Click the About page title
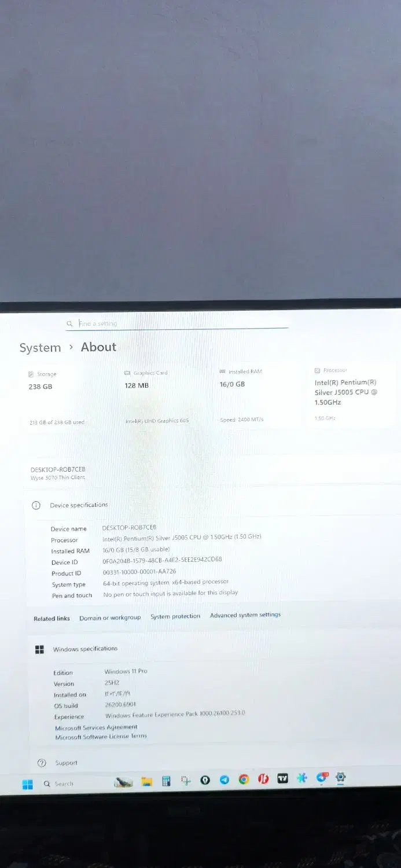The height and width of the screenshot is (868, 401). coord(98,347)
